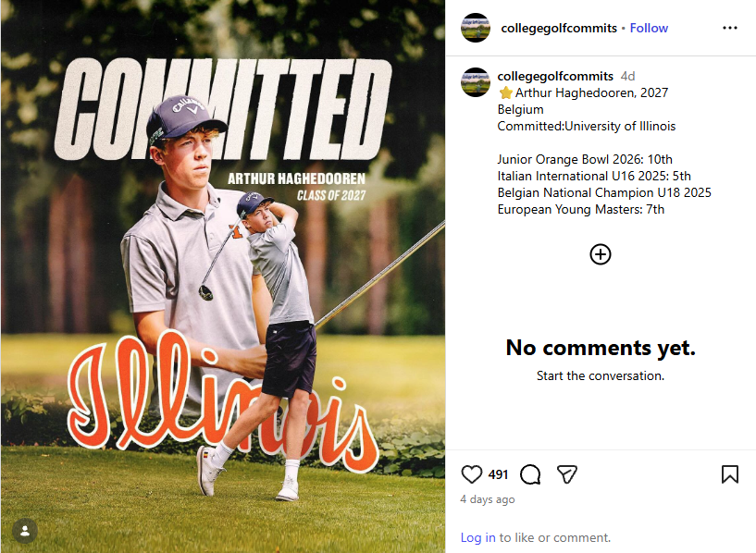Click the tagged people icon on photo
756x553 pixels.
(x=25, y=531)
